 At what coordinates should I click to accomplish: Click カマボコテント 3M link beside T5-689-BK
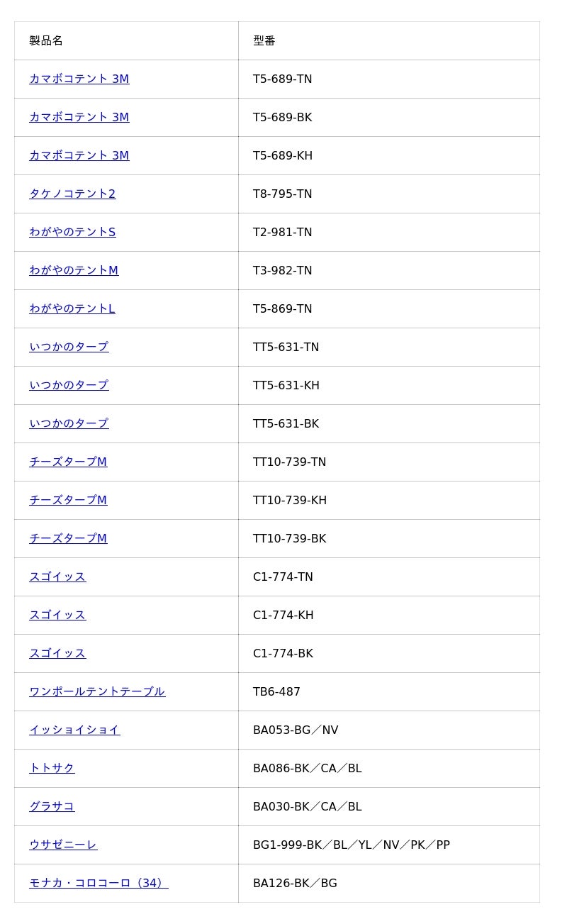pos(79,117)
